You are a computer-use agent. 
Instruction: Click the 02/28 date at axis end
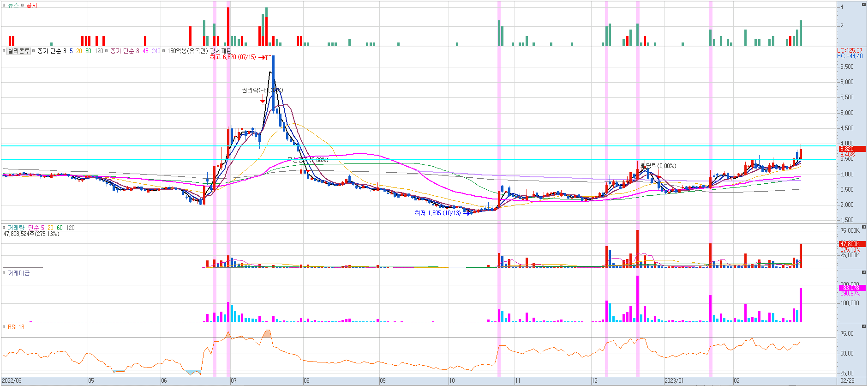847,381
